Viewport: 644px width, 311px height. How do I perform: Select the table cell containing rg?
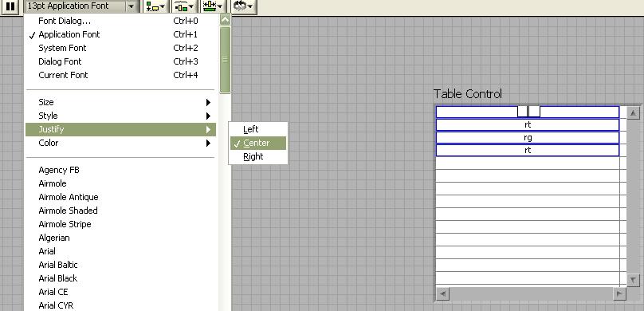[528, 138]
